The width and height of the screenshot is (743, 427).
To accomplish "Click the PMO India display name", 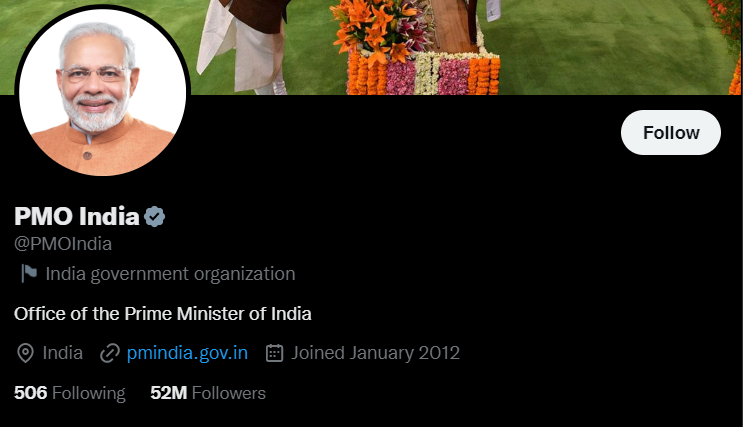I will click(x=77, y=216).
